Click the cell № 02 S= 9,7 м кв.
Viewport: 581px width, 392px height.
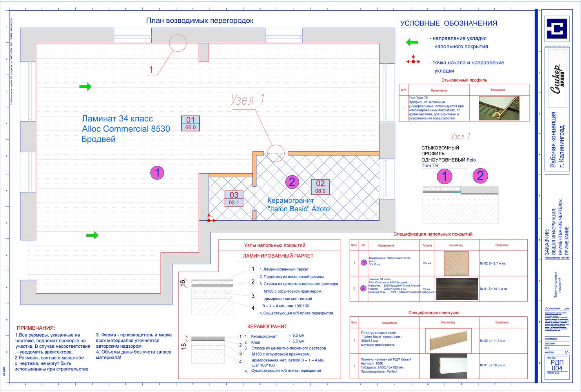click(x=493, y=263)
